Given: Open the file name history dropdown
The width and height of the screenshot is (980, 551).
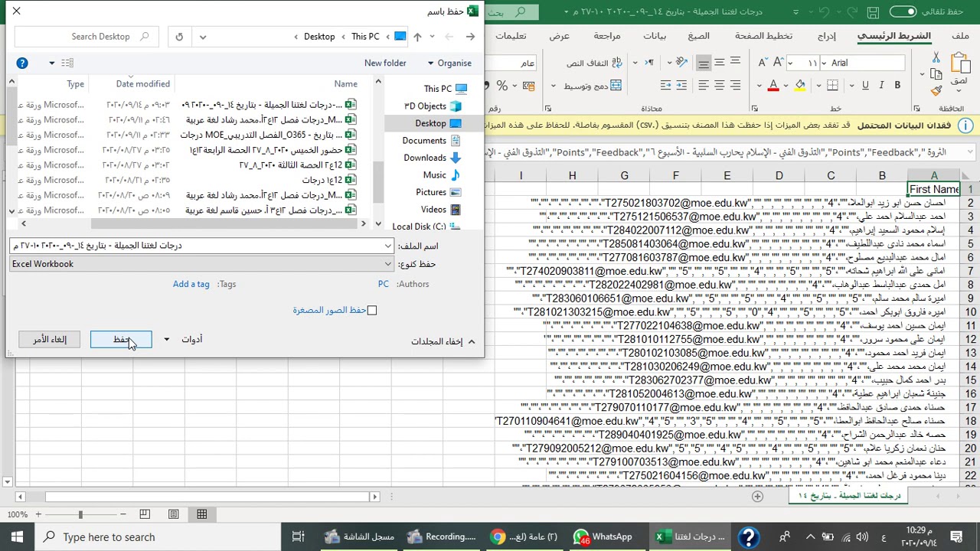Looking at the screenshot, I should pyautogui.click(x=388, y=246).
